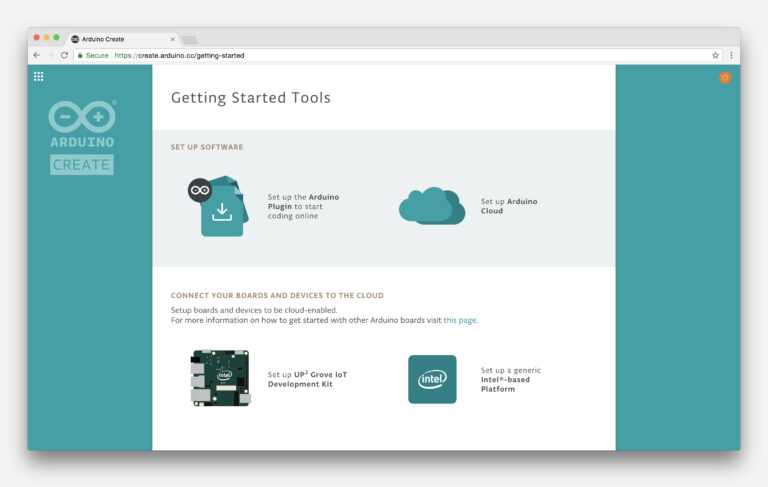The image size is (768, 487).
Task: Close the Arduino Create tab
Action: 172,39
